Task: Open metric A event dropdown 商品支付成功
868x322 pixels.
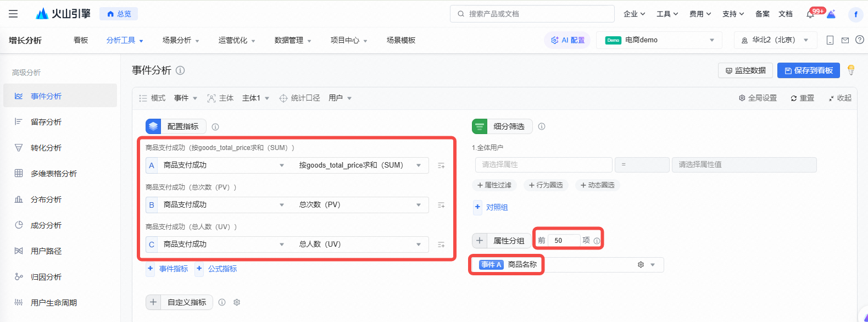Action: click(x=224, y=165)
